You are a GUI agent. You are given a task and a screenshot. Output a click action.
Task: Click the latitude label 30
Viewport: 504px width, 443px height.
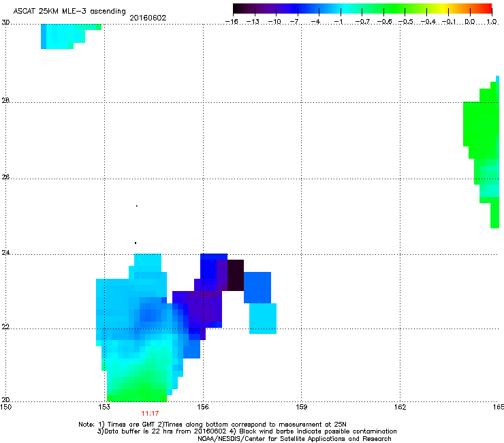coord(5,22)
